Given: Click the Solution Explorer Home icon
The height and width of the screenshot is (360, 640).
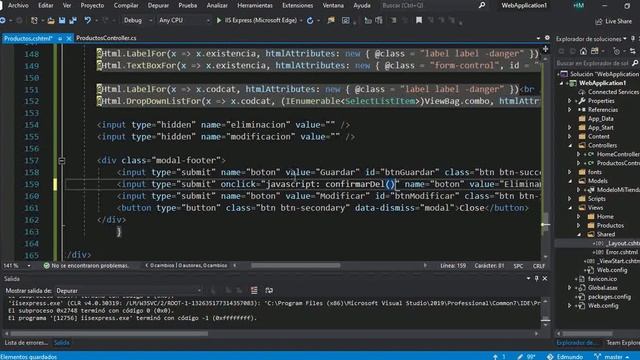Looking at the screenshot, I should (x=583, y=51).
